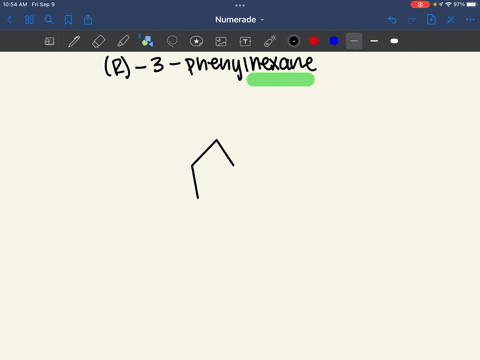
Task: Add a new page
Action: pos(431,20)
